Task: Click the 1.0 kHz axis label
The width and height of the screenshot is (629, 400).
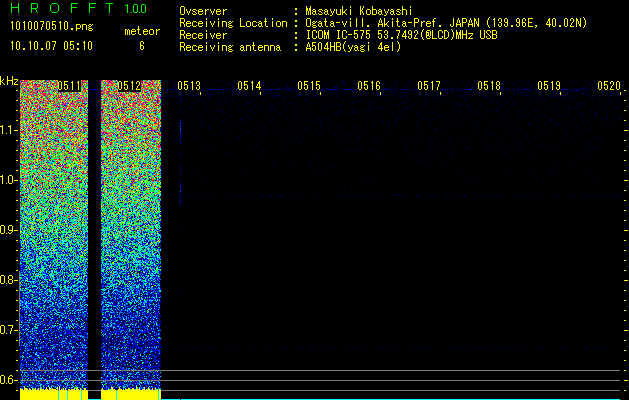Action: pyautogui.click(x=8, y=180)
